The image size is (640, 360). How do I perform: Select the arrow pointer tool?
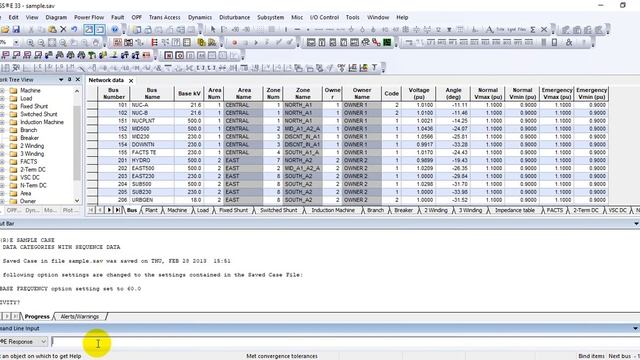coord(213,29)
